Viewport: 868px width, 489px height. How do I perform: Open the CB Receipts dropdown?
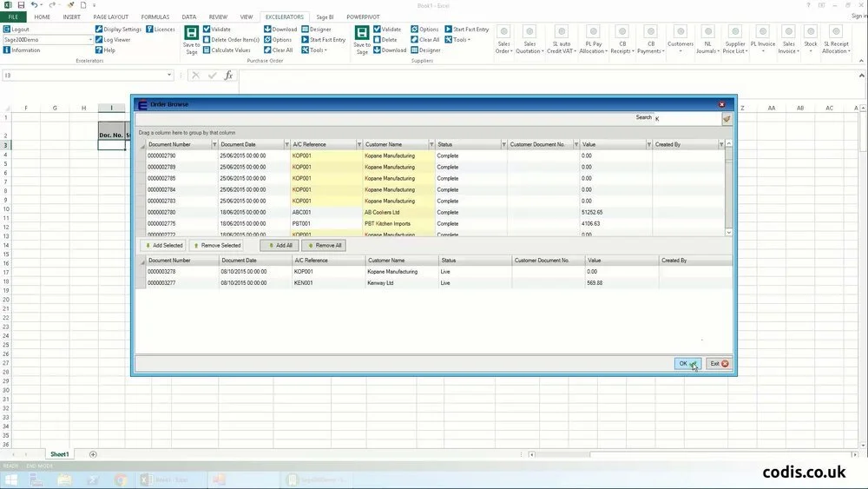point(622,40)
